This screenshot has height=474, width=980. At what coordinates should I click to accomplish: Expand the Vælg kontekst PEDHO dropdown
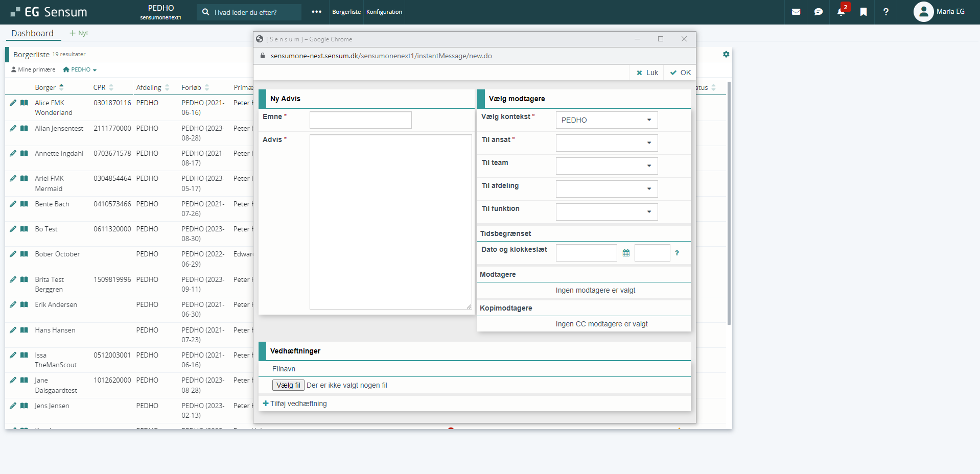click(606, 120)
